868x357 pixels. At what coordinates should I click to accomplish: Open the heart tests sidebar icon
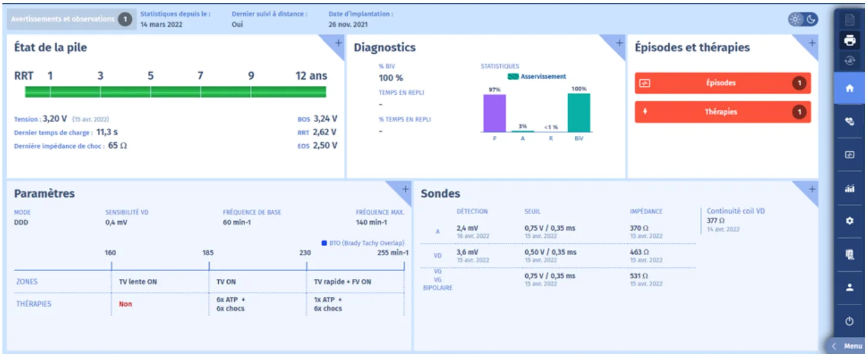point(850,122)
